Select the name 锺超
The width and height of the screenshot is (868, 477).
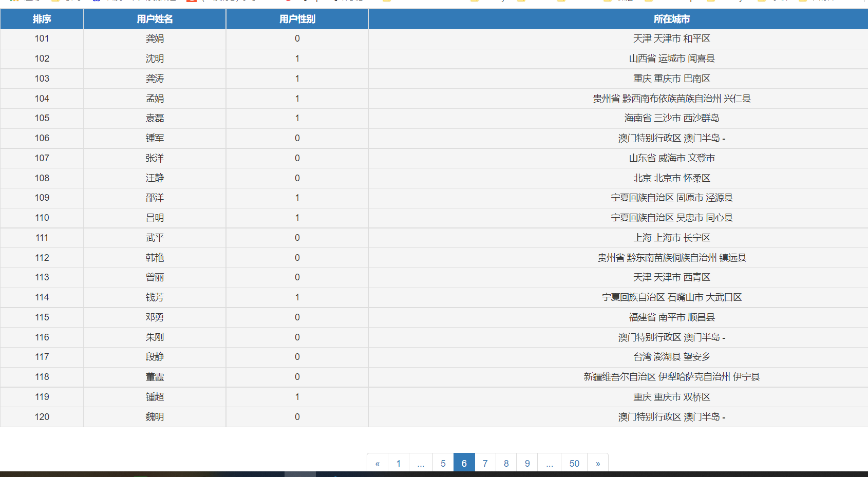pos(155,397)
